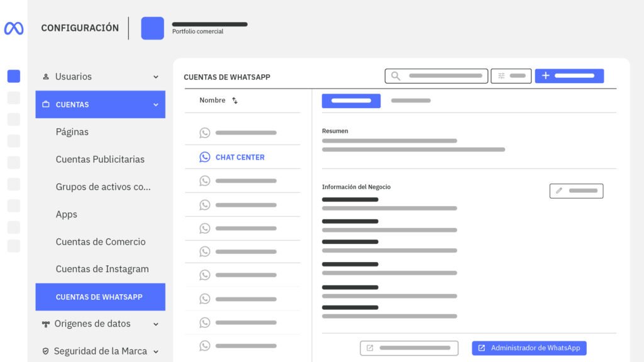
Task: Select the CHAT CENTER account row
Action: point(240,157)
